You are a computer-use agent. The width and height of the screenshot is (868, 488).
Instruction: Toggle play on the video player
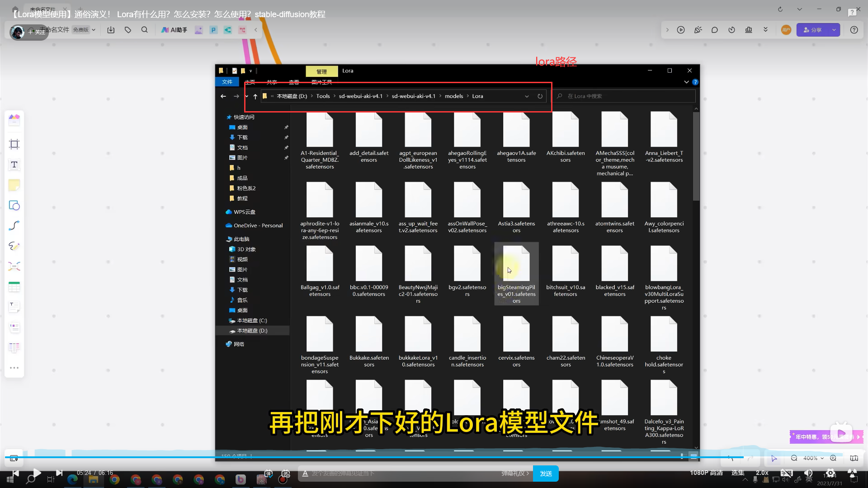(x=37, y=473)
